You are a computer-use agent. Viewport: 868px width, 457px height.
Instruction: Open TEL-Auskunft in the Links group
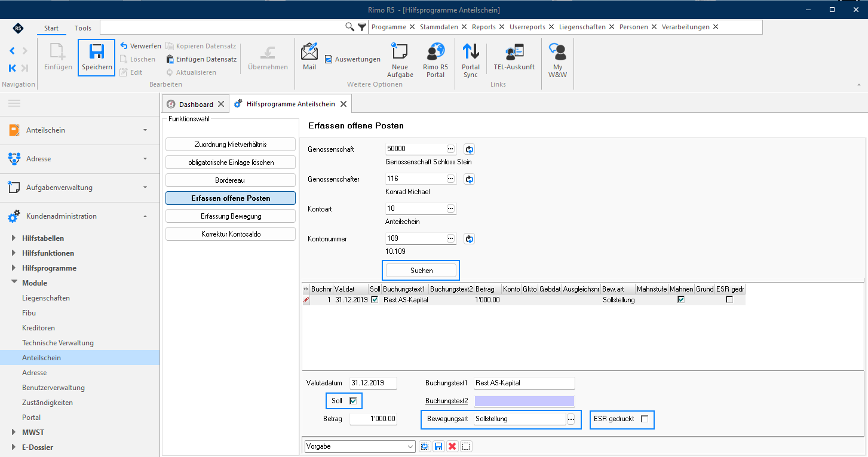tap(514, 52)
